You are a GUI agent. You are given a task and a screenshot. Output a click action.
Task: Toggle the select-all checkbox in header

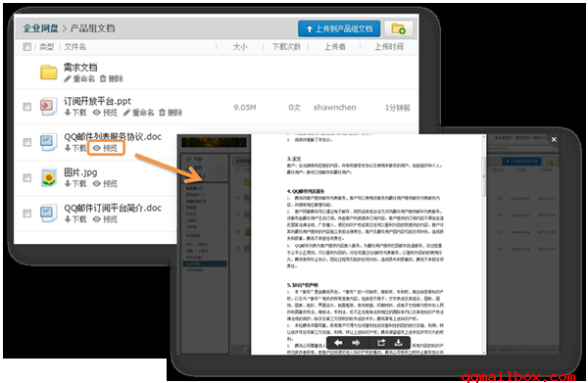pos(27,46)
